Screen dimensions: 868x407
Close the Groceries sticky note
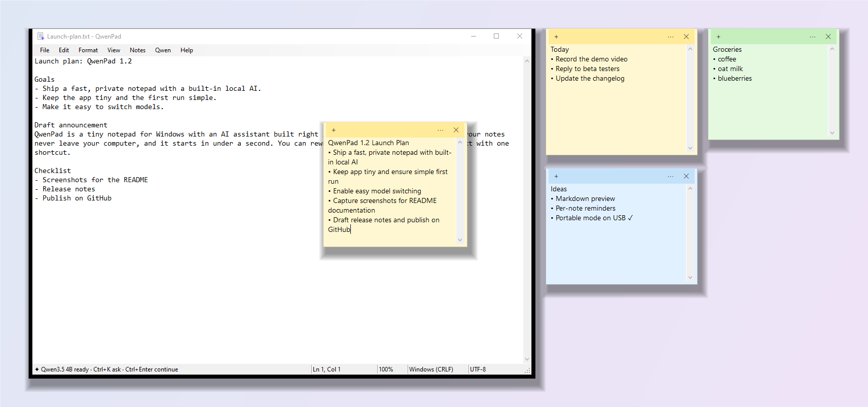pos(828,37)
